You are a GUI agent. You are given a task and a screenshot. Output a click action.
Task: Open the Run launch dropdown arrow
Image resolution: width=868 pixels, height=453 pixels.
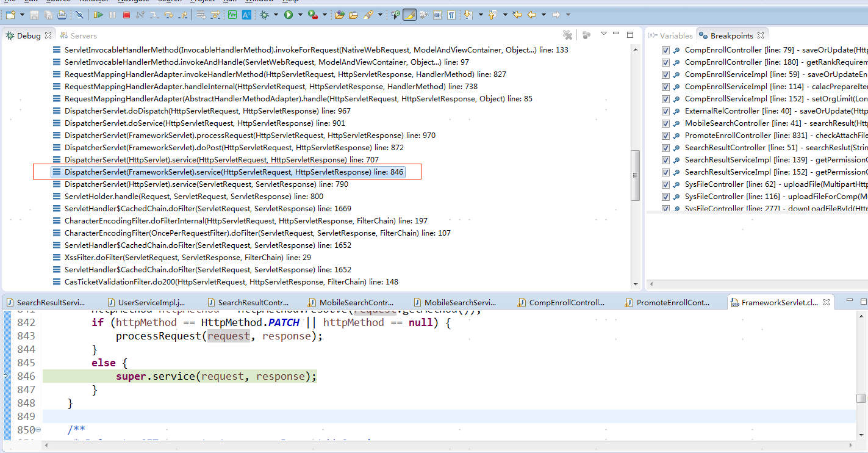point(300,15)
